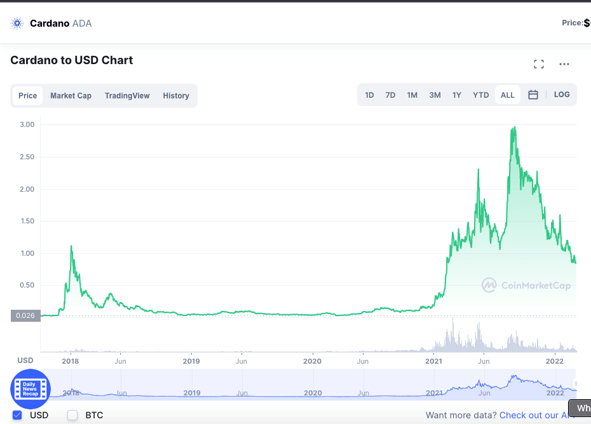
Task: Select the 1Y time range
Action: [x=457, y=95]
